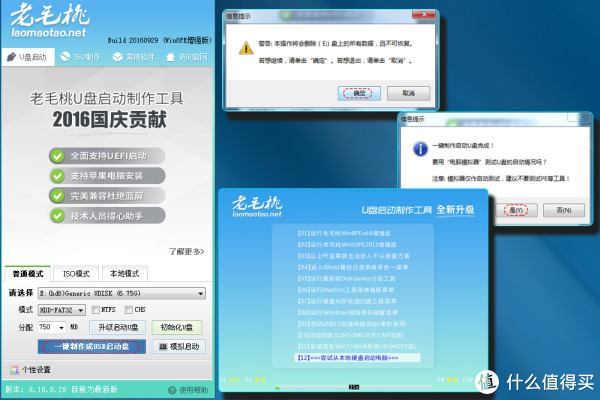Click Build 20160929 version text
Image resolution: width=600 pixels, height=400 pixels.
(159, 40)
